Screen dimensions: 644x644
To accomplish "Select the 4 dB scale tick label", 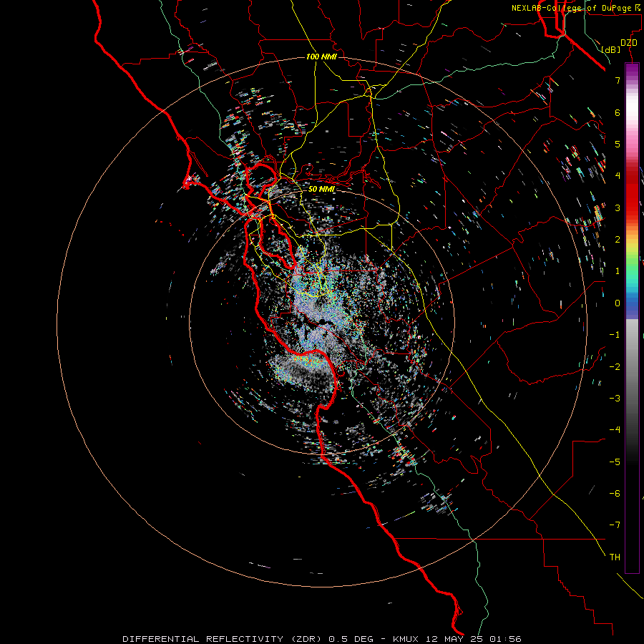I will tap(618, 176).
